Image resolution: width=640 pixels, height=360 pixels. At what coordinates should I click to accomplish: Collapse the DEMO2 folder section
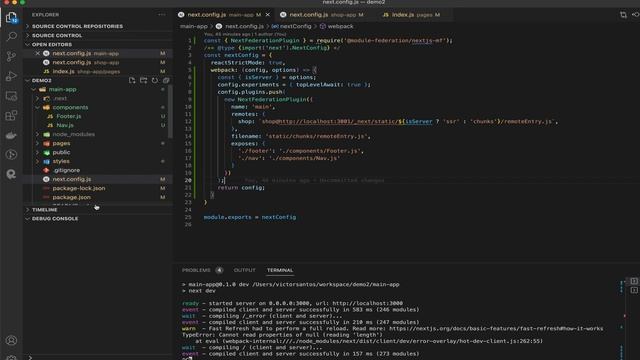pyautogui.click(x=42, y=80)
